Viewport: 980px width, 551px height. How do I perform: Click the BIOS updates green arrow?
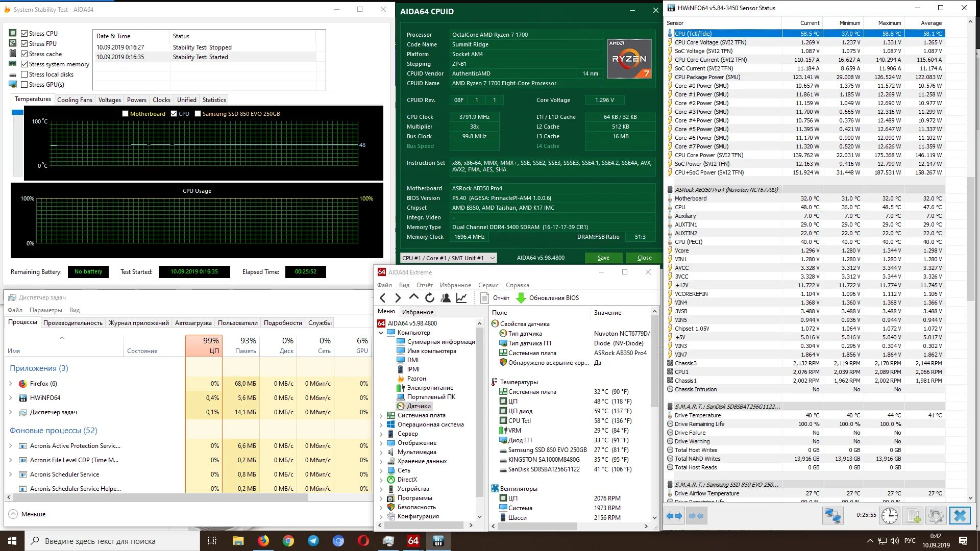coord(521,298)
